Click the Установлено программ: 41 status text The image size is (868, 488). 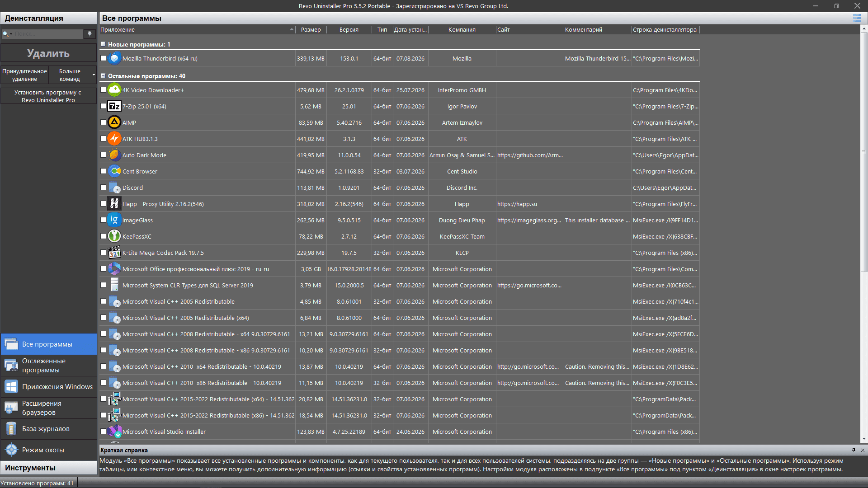(x=37, y=483)
